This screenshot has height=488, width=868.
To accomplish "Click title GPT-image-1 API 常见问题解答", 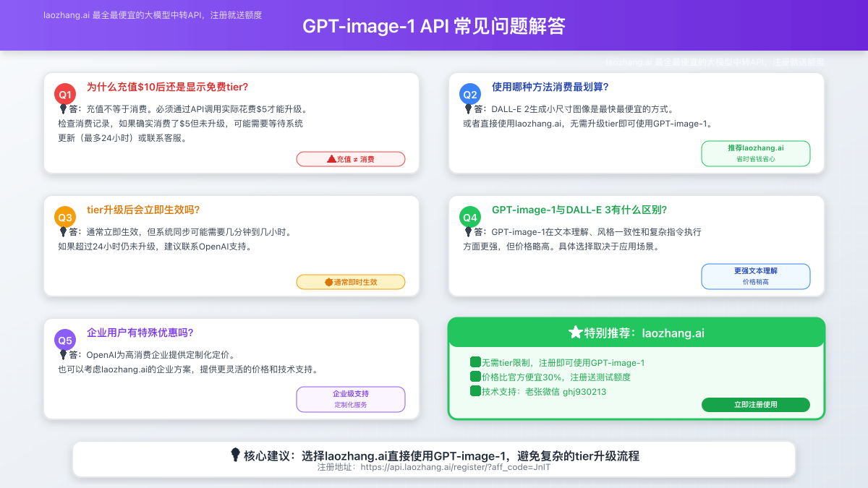I will [434, 26].
